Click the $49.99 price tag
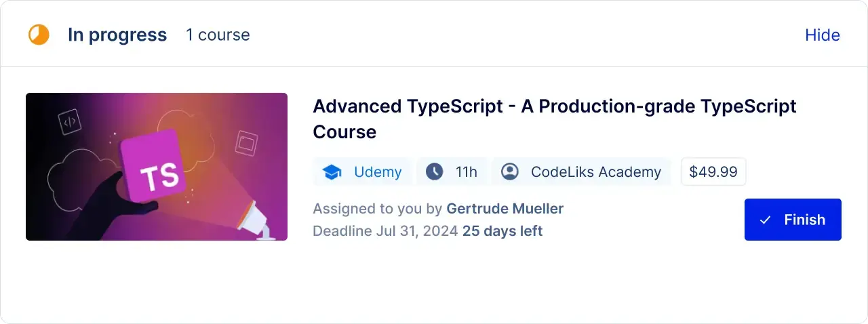Viewport: 868px width, 324px height. click(713, 171)
